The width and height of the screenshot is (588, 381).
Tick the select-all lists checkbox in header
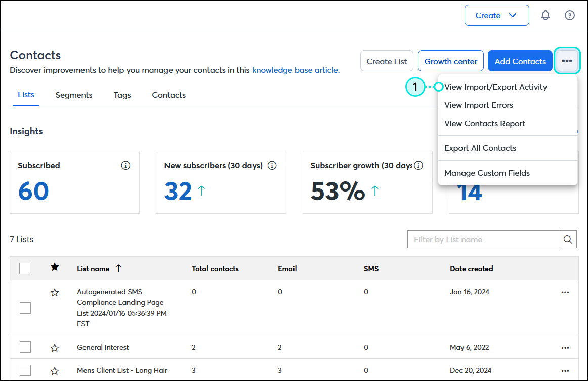pyautogui.click(x=25, y=269)
